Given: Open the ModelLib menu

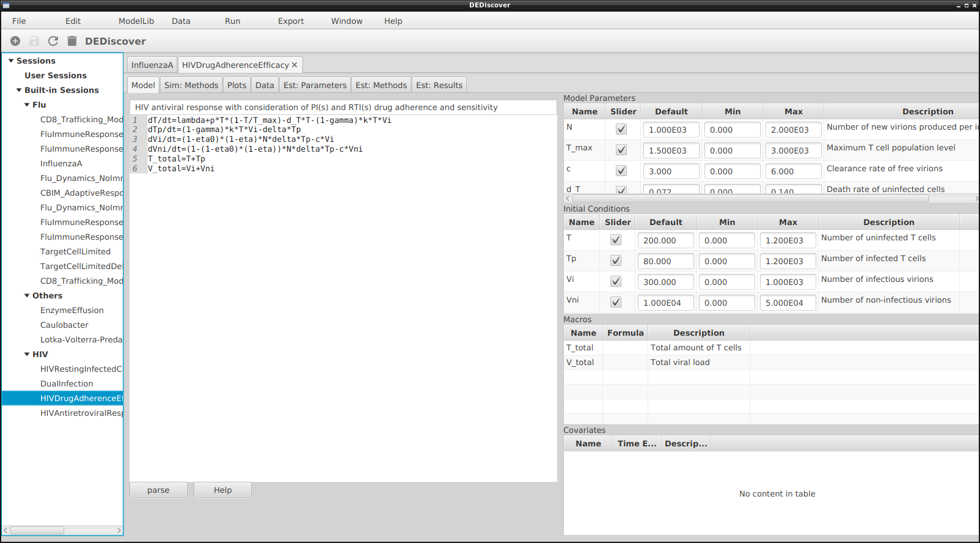Looking at the screenshot, I should point(136,21).
